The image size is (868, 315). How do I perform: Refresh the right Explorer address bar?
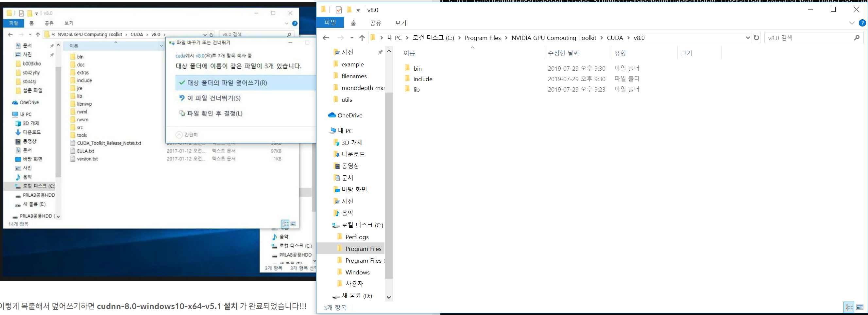pyautogui.click(x=757, y=38)
